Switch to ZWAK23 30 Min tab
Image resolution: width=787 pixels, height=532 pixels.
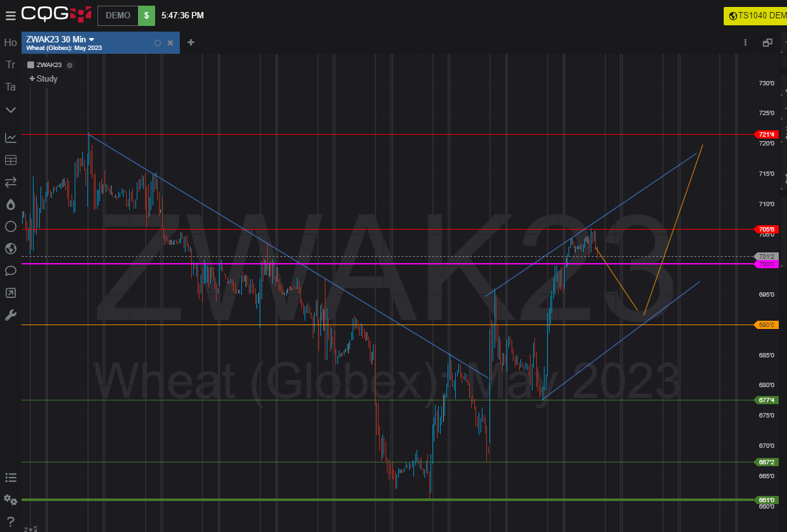(x=100, y=43)
